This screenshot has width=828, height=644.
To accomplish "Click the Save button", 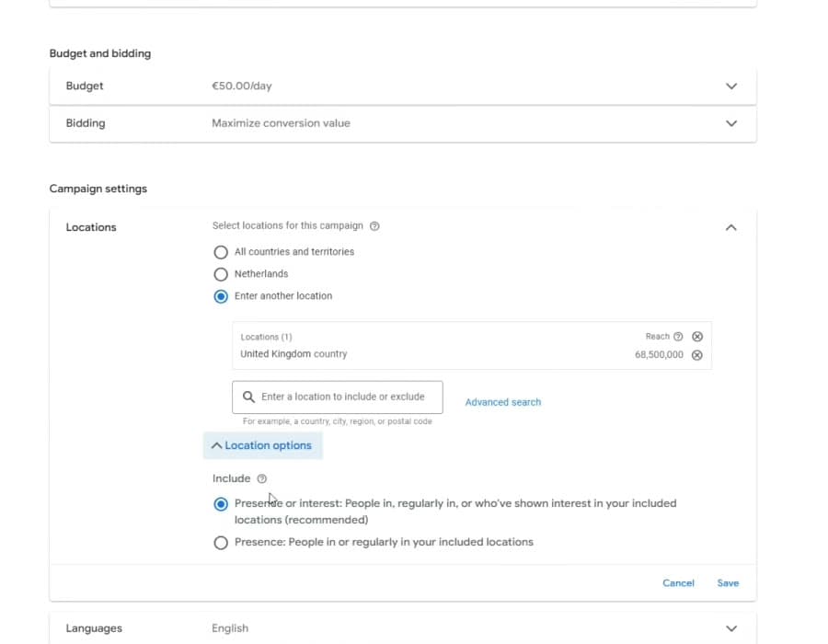I will pyautogui.click(x=728, y=583).
